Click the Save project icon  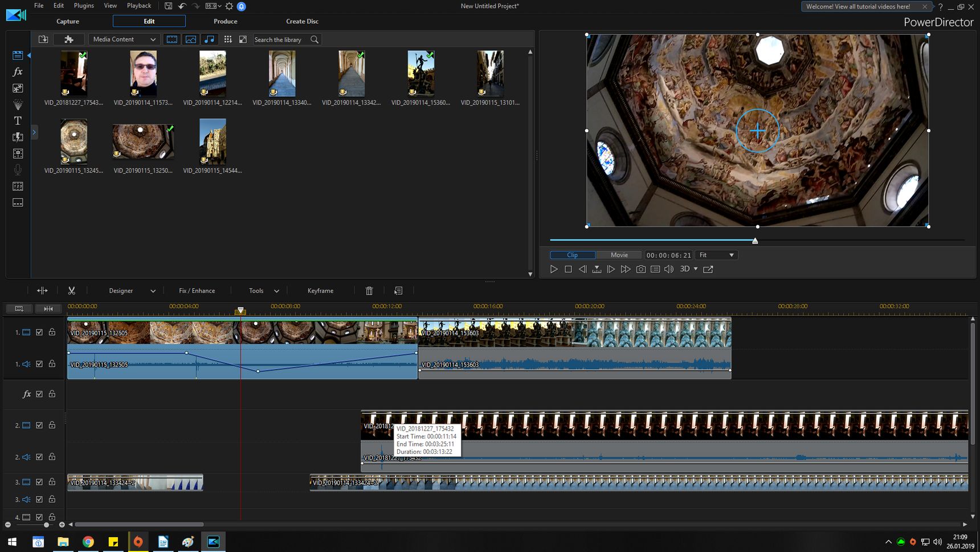[168, 6]
